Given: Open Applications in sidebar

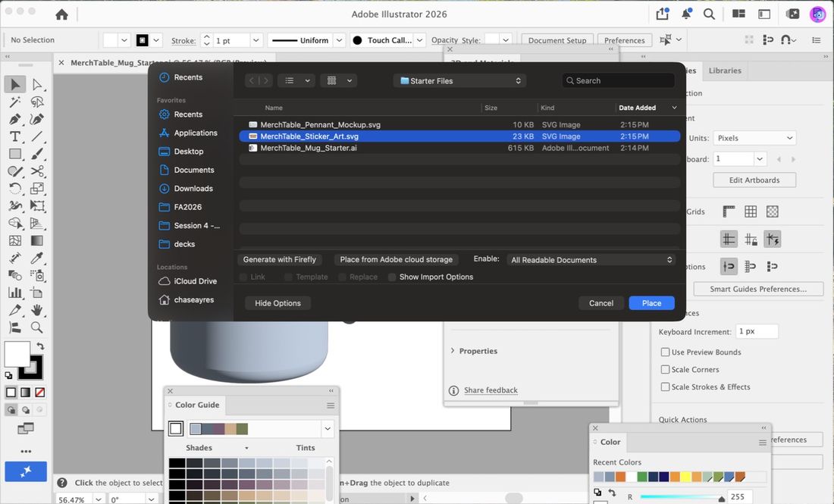Looking at the screenshot, I should click(195, 133).
